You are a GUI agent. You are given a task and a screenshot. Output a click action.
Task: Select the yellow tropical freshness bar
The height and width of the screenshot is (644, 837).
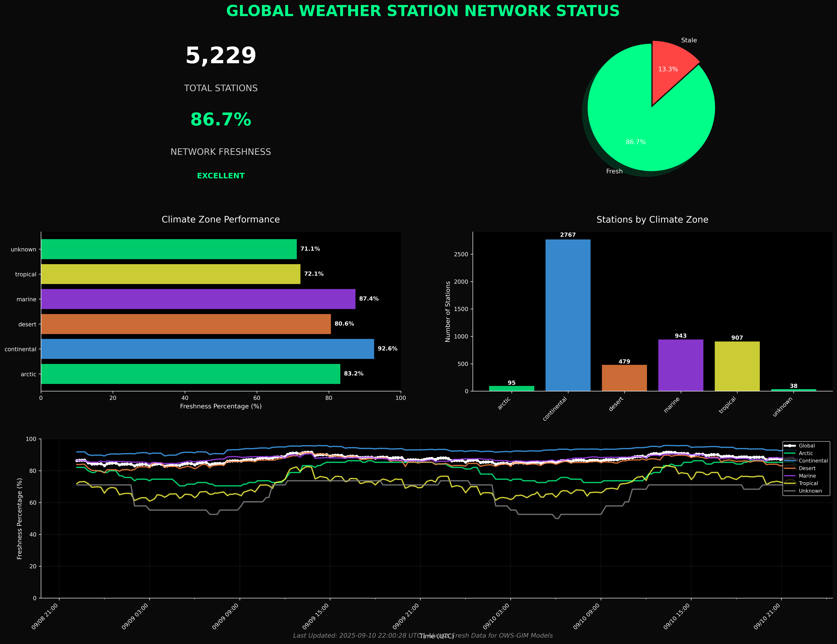pos(171,274)
